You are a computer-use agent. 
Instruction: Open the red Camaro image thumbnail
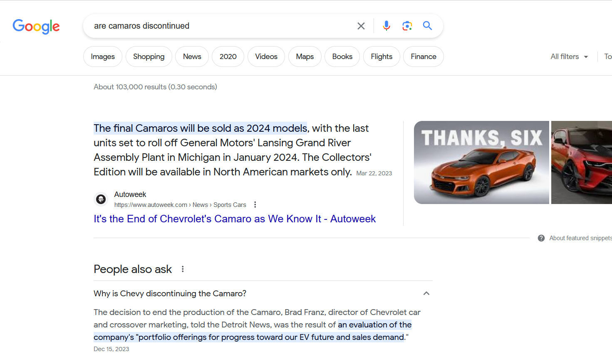point(582,162)
